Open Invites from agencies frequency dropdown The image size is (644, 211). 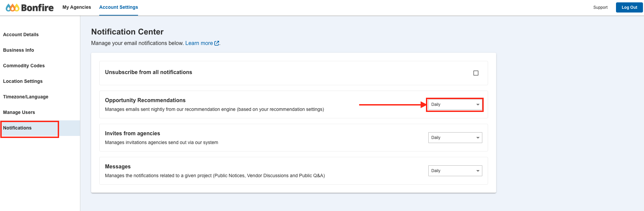455,138
